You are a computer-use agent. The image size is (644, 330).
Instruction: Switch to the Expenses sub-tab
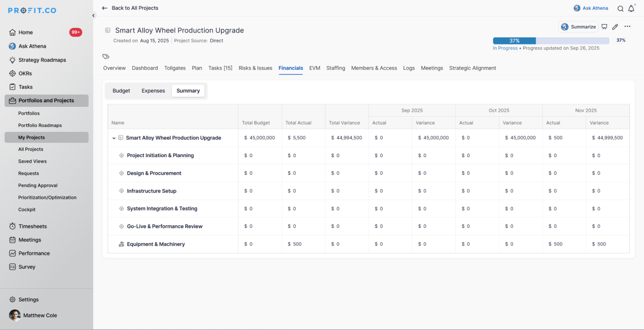[x=153, y=91]
